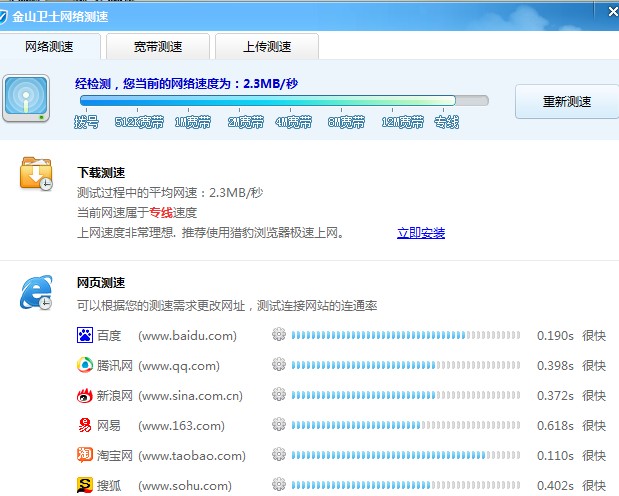
Task: Click the 0.618s result value
Action: (555, 426)
